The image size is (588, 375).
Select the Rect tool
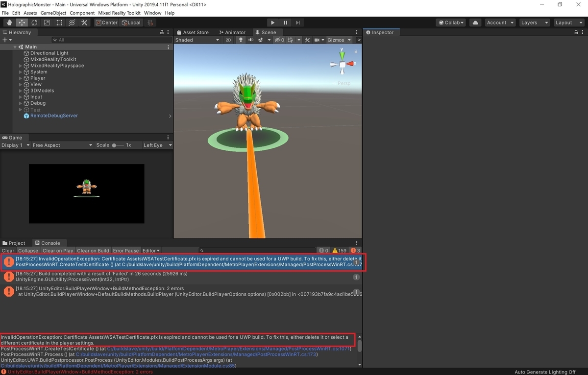click(59, 23)
